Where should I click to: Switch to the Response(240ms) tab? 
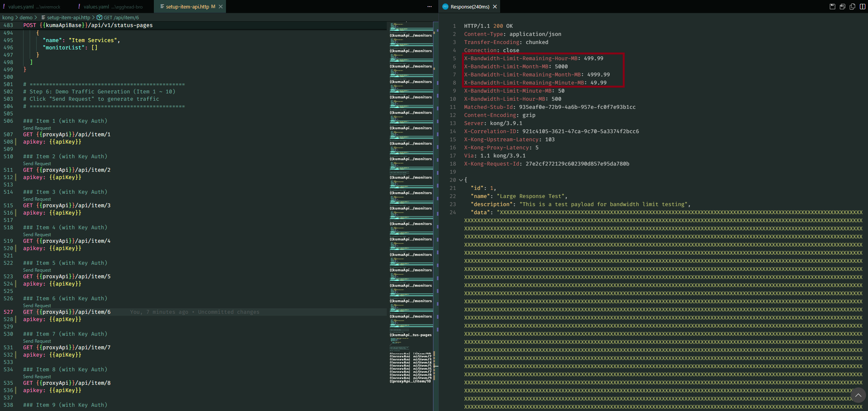470,6
